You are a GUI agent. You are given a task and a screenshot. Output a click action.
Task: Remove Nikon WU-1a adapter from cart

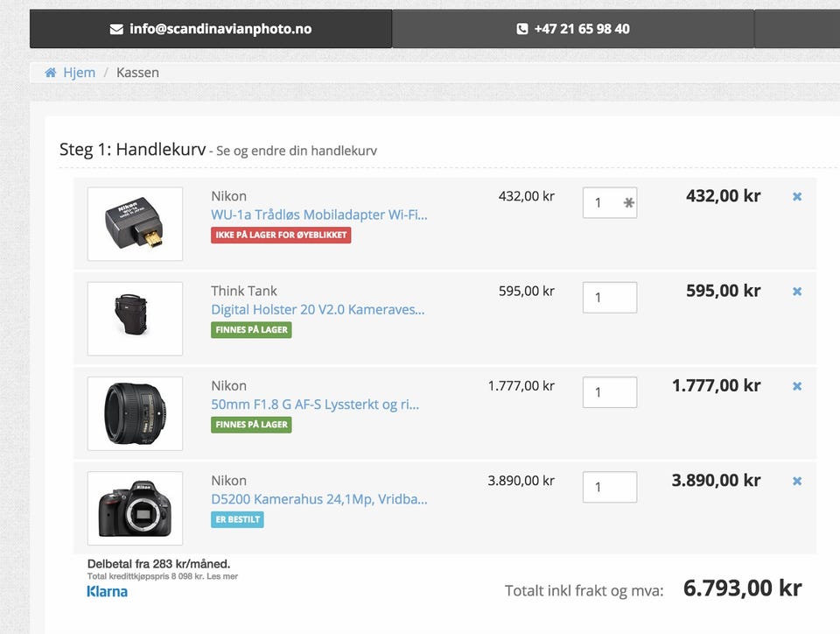pos(797,197)
